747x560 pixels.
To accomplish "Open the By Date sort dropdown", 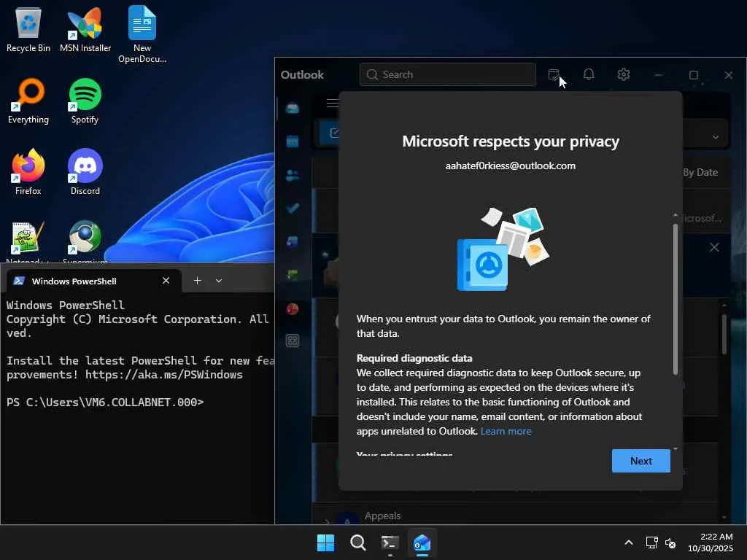I will (700, 172).
